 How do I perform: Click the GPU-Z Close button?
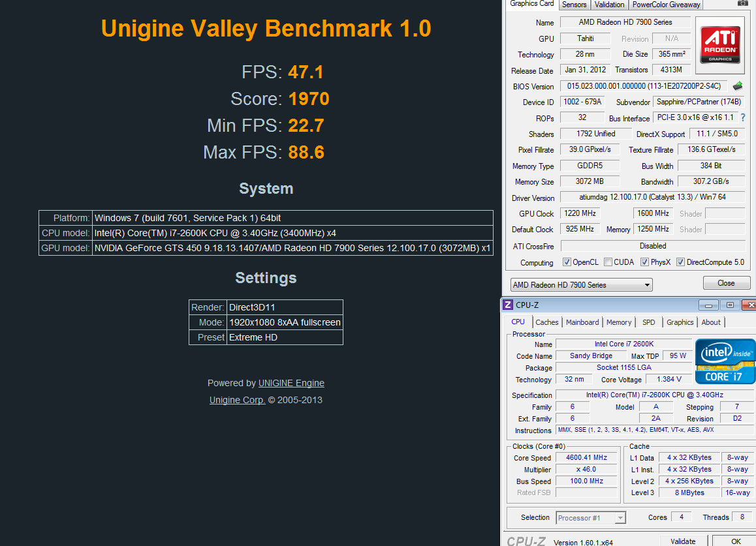point(725,283)
